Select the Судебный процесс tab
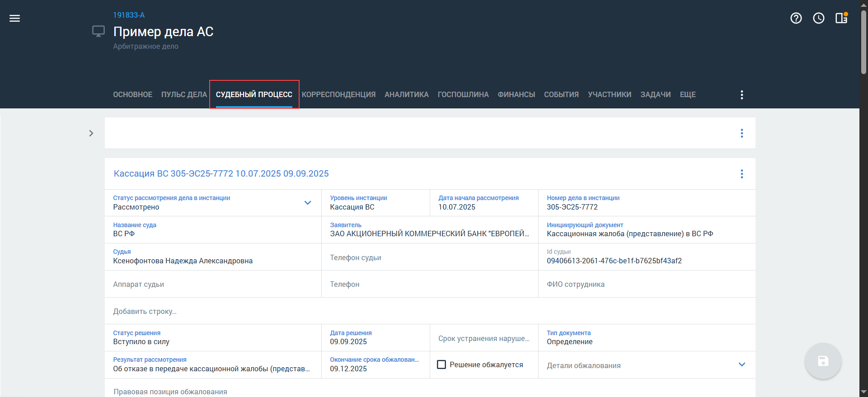This screenshot has height=397, width=868. coord(254,94)
